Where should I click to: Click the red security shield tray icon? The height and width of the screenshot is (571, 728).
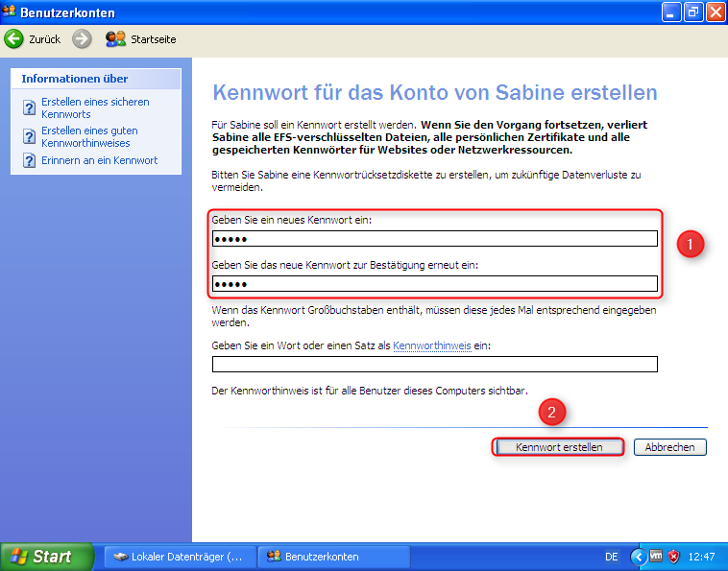[x=673, y=557]
